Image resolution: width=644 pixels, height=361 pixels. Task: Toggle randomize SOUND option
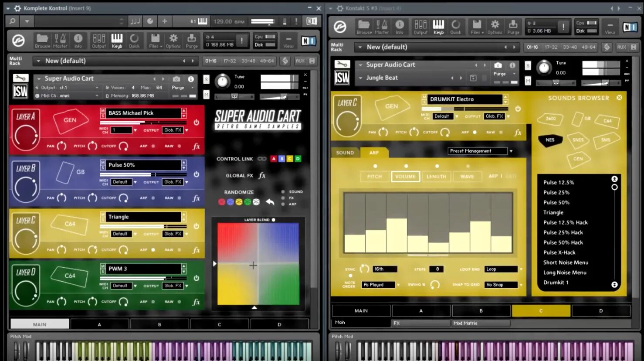point(283,191)
